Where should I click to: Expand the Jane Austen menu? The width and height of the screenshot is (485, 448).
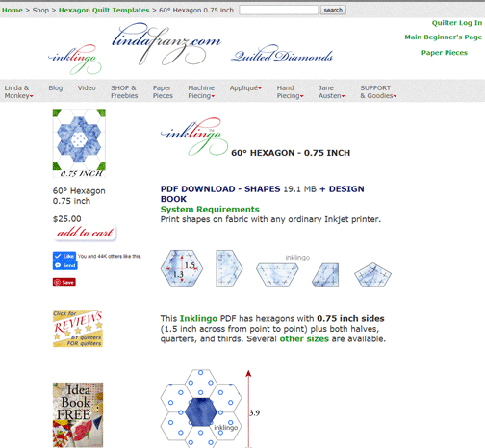point(332,91)
